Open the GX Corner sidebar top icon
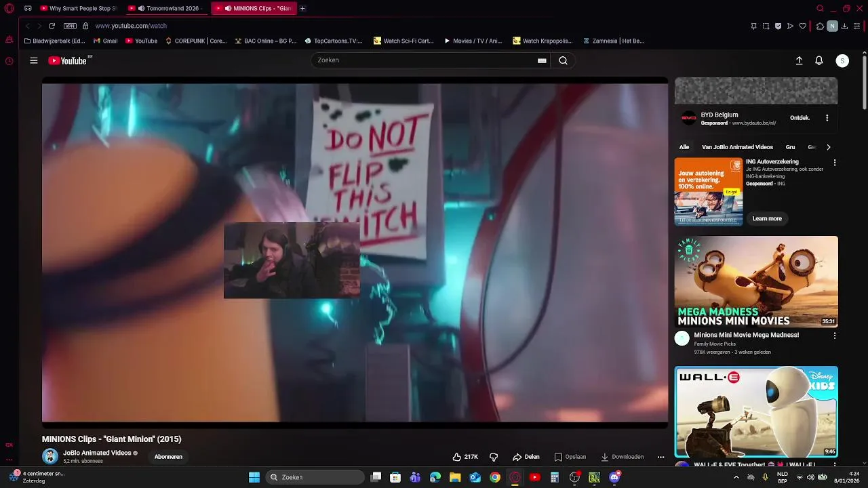The width and height of the screenshot is (868, 488). click(9, 40)
